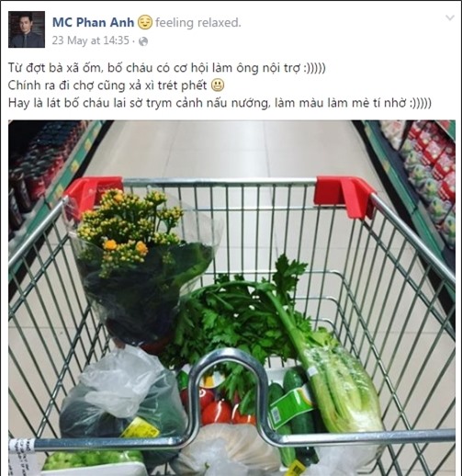Click the first line of post text
462x476 pixels.
167,68
